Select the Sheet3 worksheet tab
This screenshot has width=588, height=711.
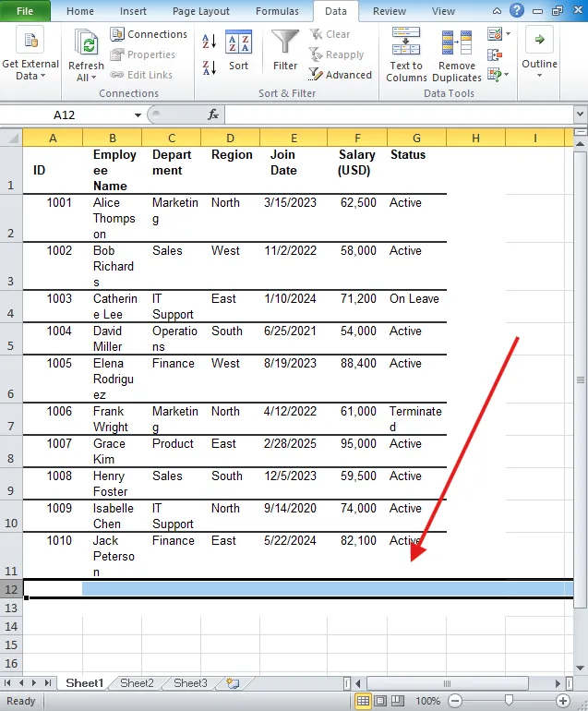point(190,683)
